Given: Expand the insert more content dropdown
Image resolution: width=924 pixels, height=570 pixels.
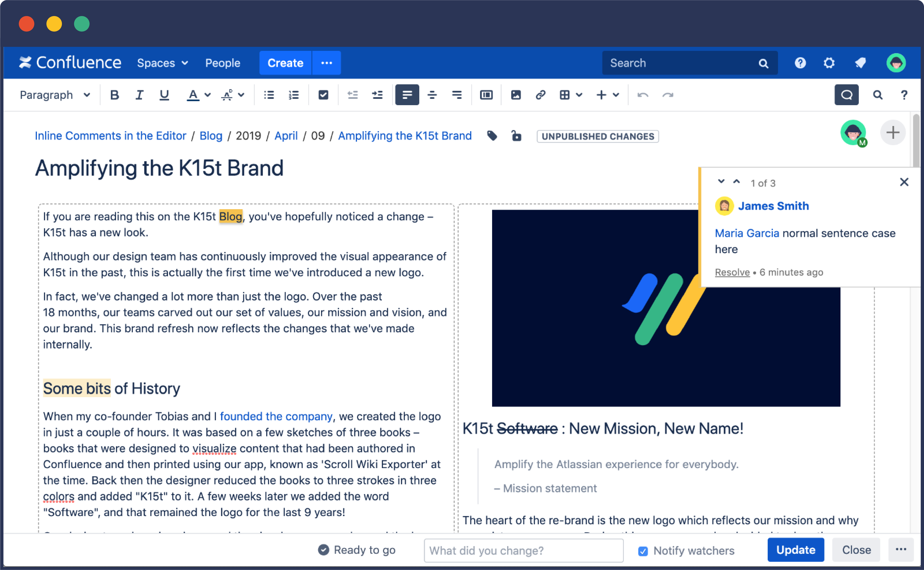Looking at the screenshot, I should [616, 95].
